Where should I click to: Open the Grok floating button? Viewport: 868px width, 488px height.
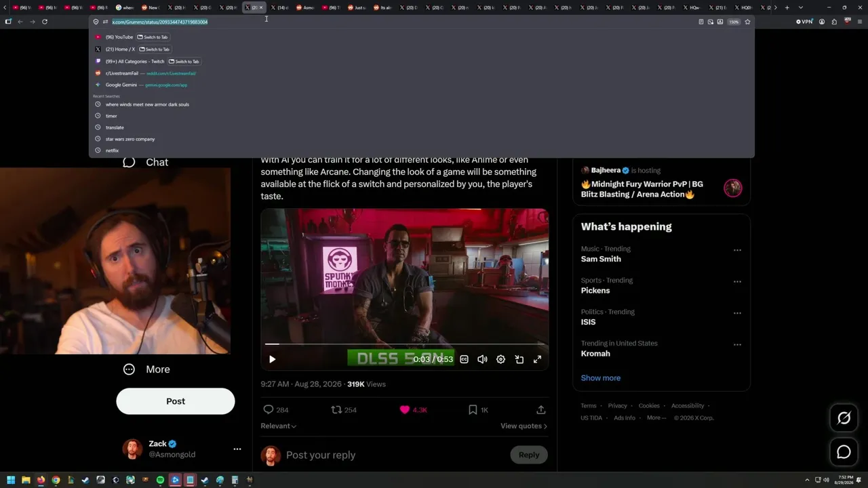coord(844,418)
